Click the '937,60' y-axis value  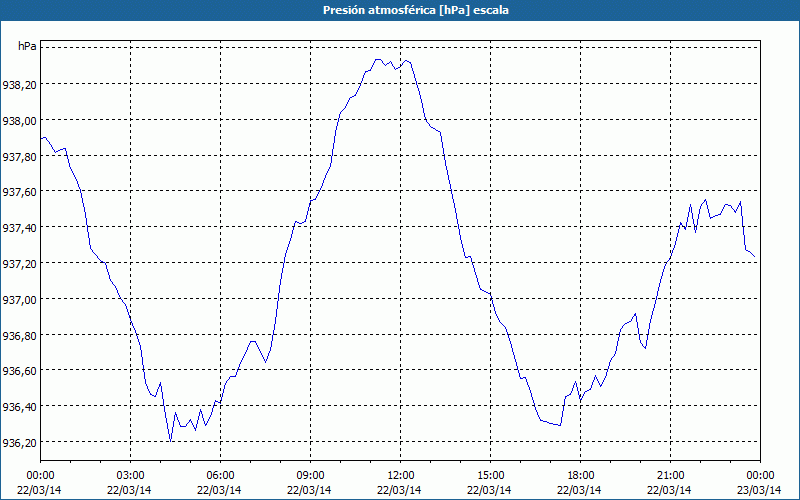pyautogui.click(x=19, y=192)
